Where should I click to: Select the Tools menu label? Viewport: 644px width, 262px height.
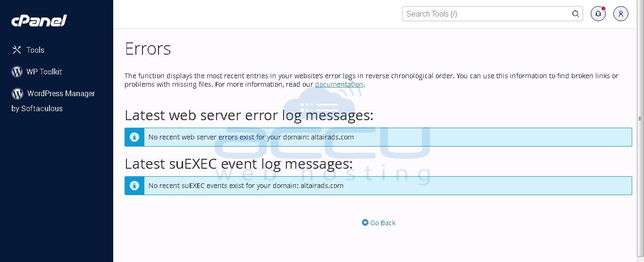point(35,50)
